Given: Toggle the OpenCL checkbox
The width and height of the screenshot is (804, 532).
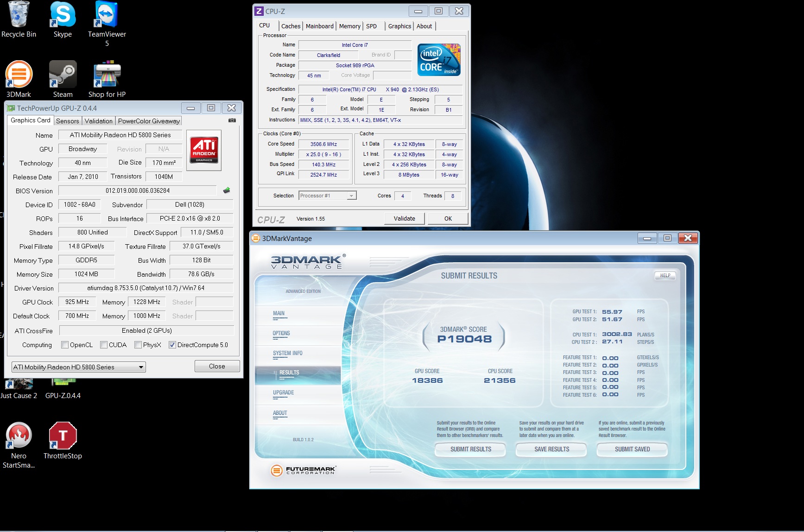Looking at the screenshot, I should [x=65, y=345].
